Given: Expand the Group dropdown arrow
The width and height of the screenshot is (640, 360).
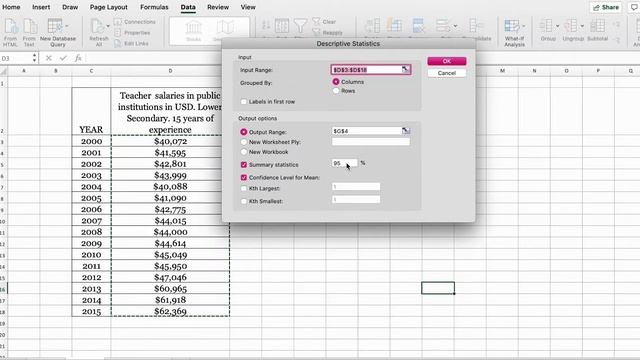Looking at the screenshot, I should click(x=557, y=26).
